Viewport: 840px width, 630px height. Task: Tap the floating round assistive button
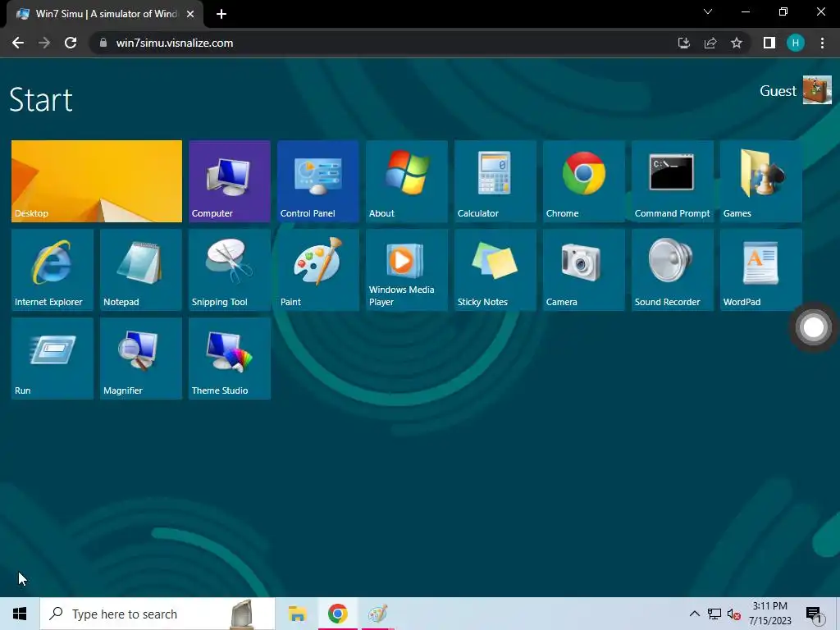point(813,327)
